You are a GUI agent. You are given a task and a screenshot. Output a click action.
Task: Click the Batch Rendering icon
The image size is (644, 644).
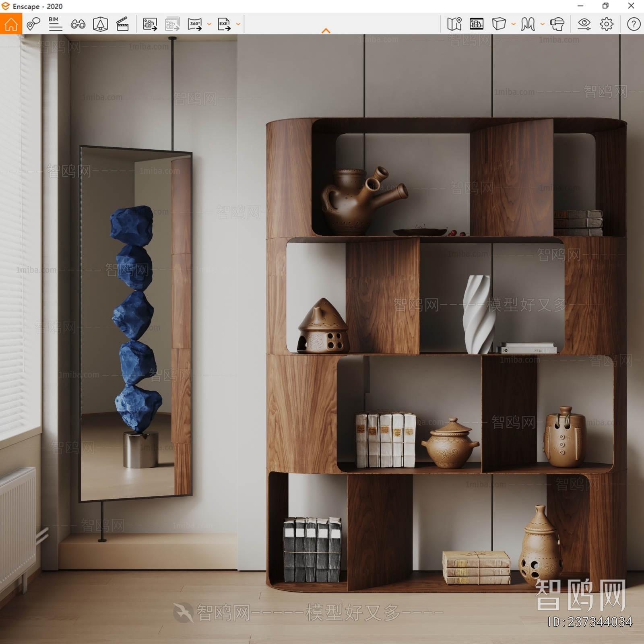tap(172, 24)
